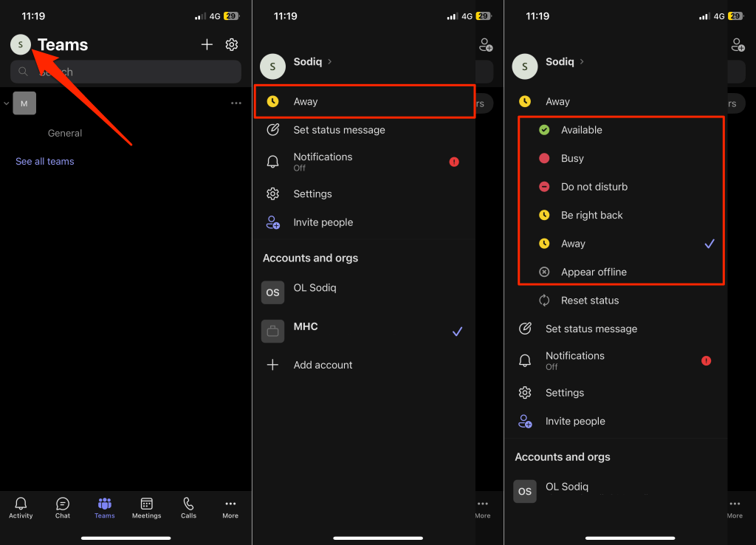
Task: Set status to Busy
Action: pos(622,158)
